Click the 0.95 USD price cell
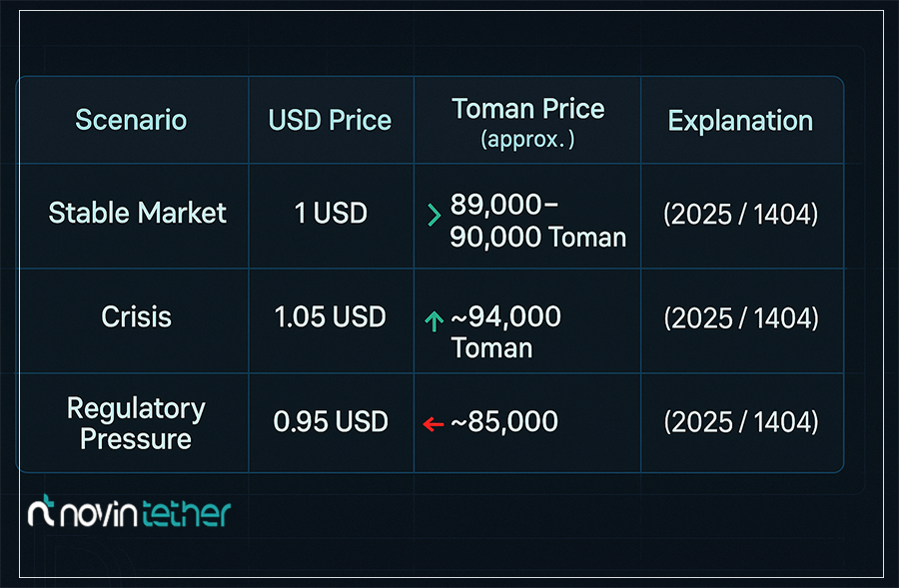This screenshot has width=899, height=588. pyautogui.click(x=331, y=422)
